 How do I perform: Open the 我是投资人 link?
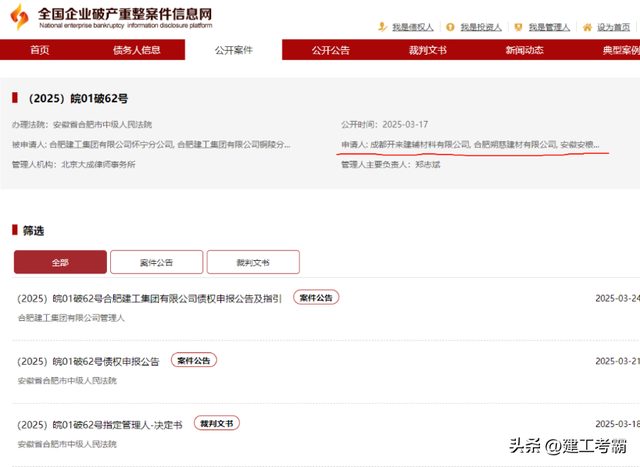(481, 27)
